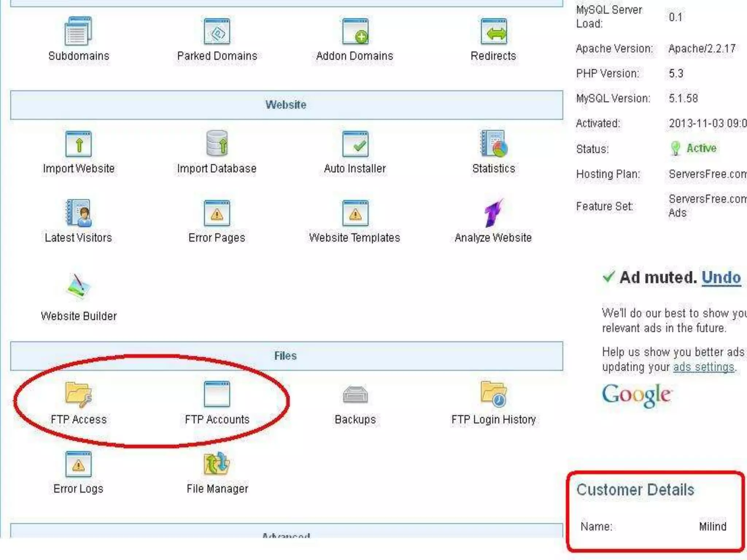The width and height of the screenshot is (747, 560).
Task: Open the ads settings link
Action: pos(703,367)
